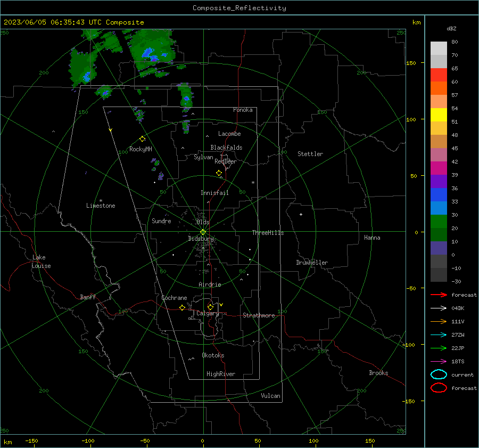Pick the red 60 dBZ color swatch

tap(439, 75)
